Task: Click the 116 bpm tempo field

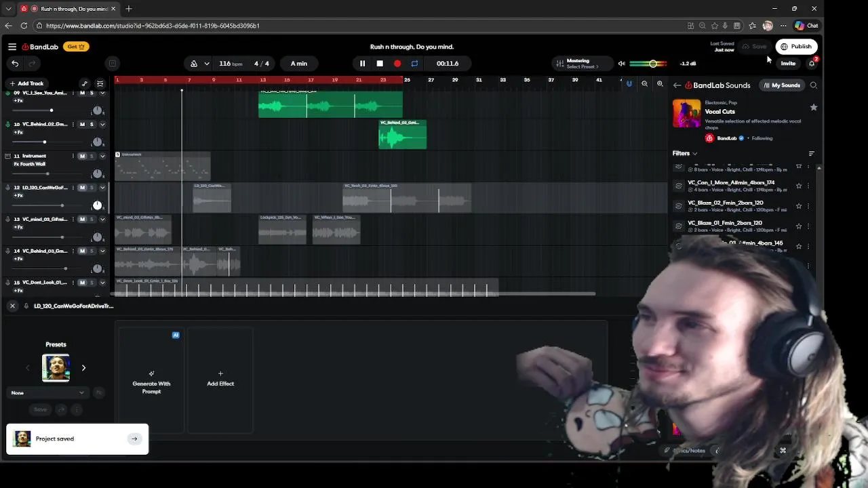Action: pos(230,64)
